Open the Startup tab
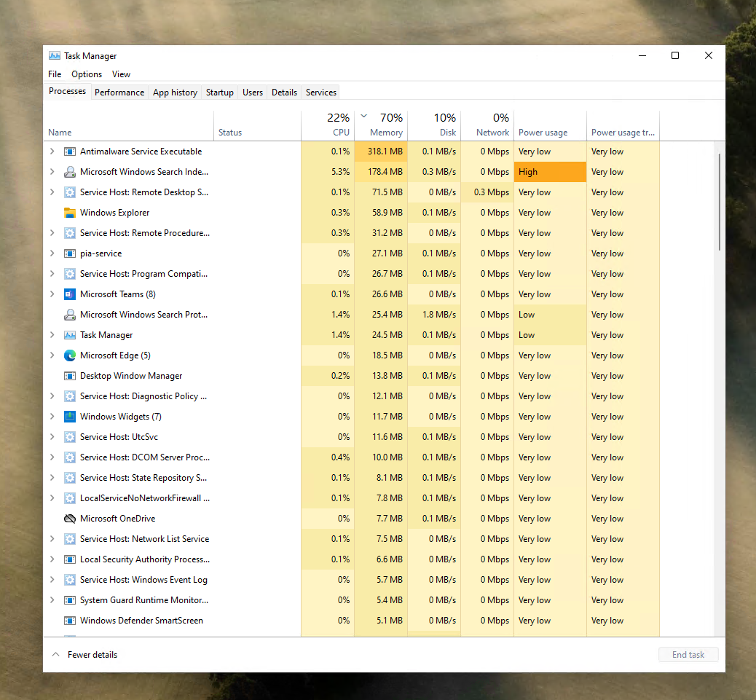Image resolution: width=756 pixels, height=700 pixels. click(219, 93)
